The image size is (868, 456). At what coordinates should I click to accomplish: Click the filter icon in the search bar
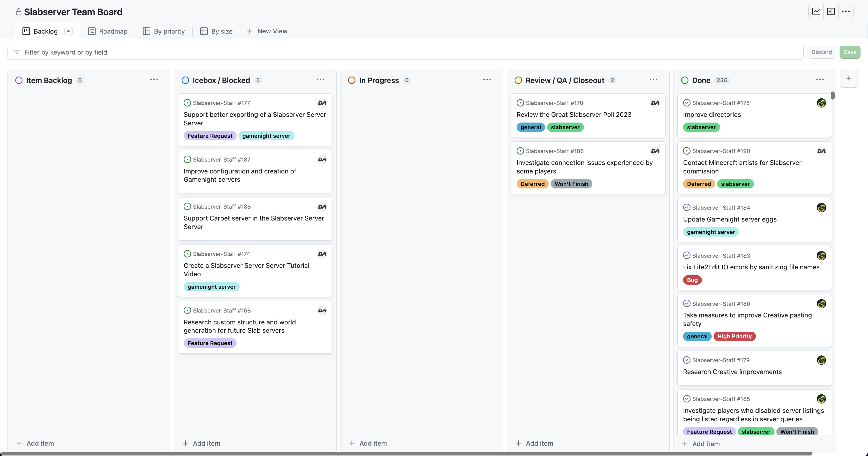tap(17, 52)
